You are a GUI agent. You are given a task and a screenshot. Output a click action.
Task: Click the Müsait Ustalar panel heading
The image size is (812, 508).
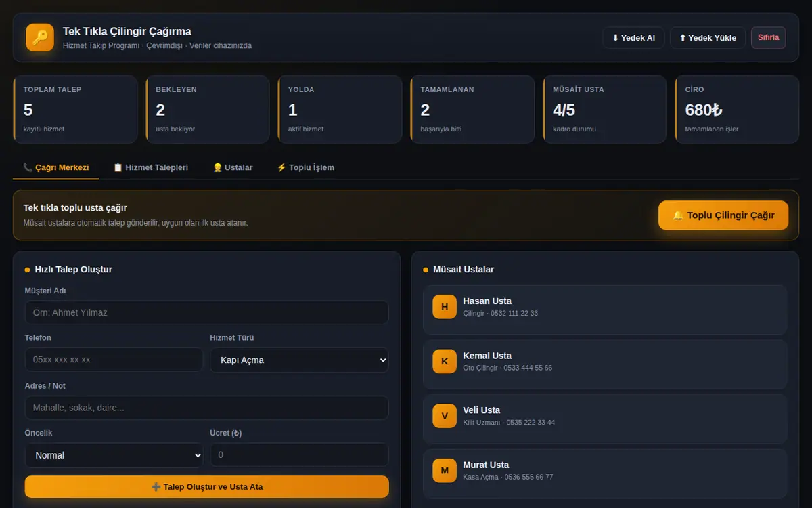tap(464, 270)
